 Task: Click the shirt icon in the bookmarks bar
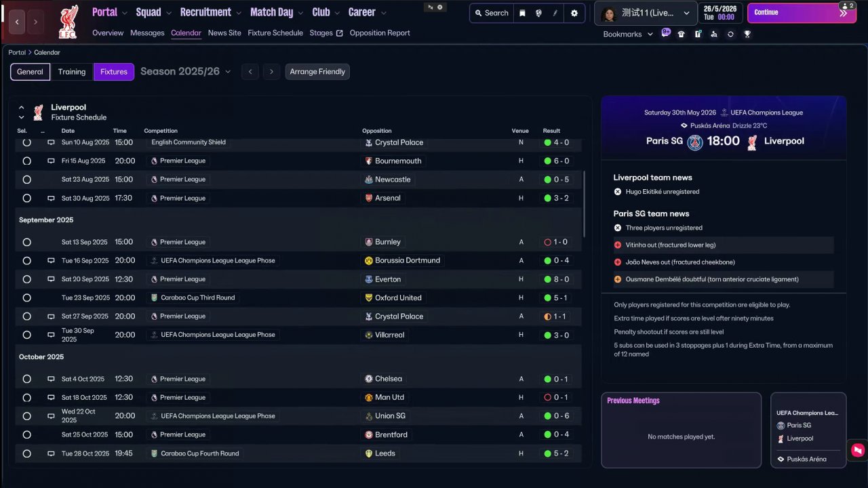point(681,34)
